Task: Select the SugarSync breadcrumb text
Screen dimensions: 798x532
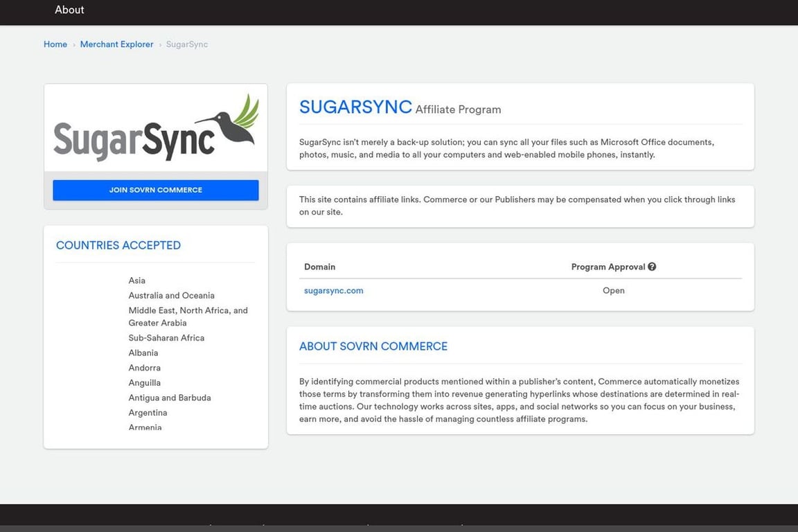Action: [187, 44]
